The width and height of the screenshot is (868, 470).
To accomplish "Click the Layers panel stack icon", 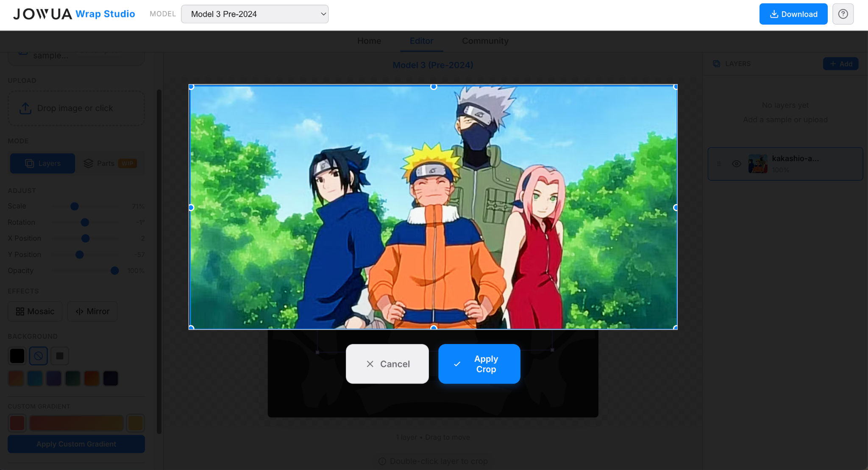I will [x=716, y=64].
